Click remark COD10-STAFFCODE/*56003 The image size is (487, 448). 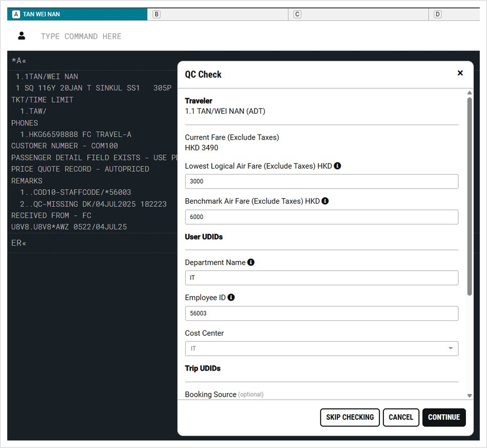coord(76,192)
